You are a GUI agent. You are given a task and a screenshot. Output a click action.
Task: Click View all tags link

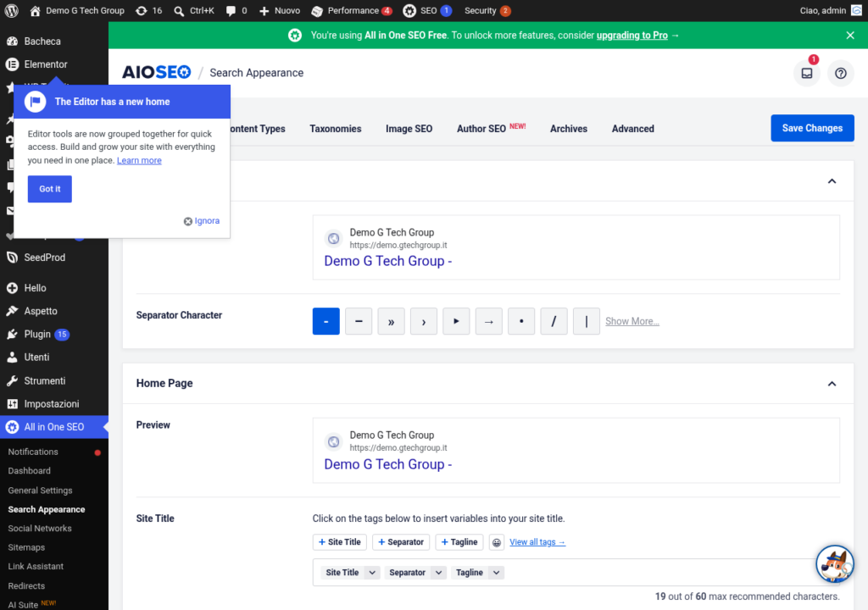point(537,542)
